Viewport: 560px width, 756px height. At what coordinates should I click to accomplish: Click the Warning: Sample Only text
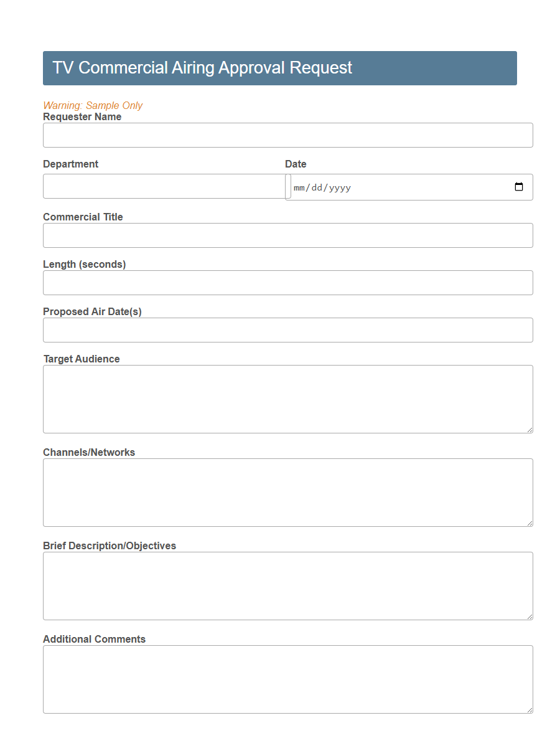[93, 105]
